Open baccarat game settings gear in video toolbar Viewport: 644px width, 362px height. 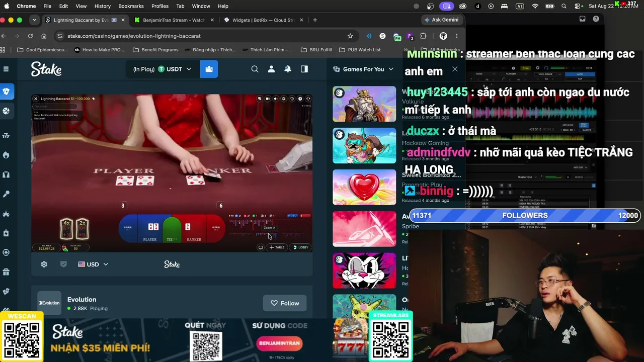pos(284,99)
